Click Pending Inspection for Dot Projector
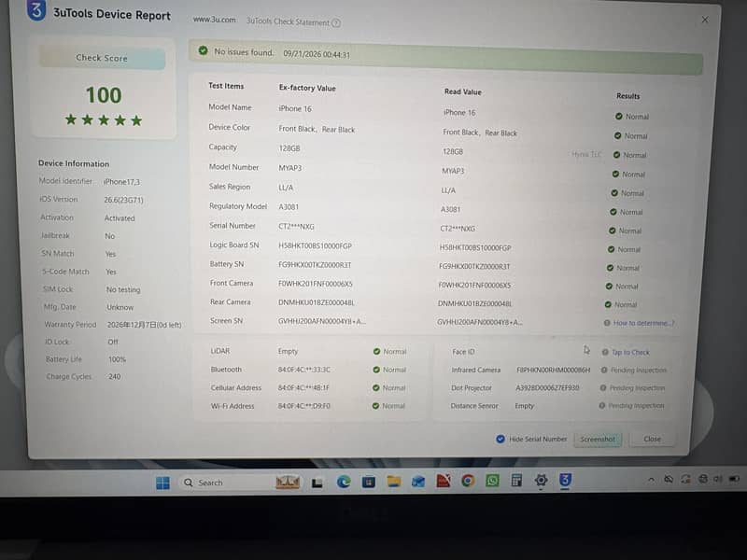Screen dimensions: 747x560 pyautogui.click(x=637, y=388)
